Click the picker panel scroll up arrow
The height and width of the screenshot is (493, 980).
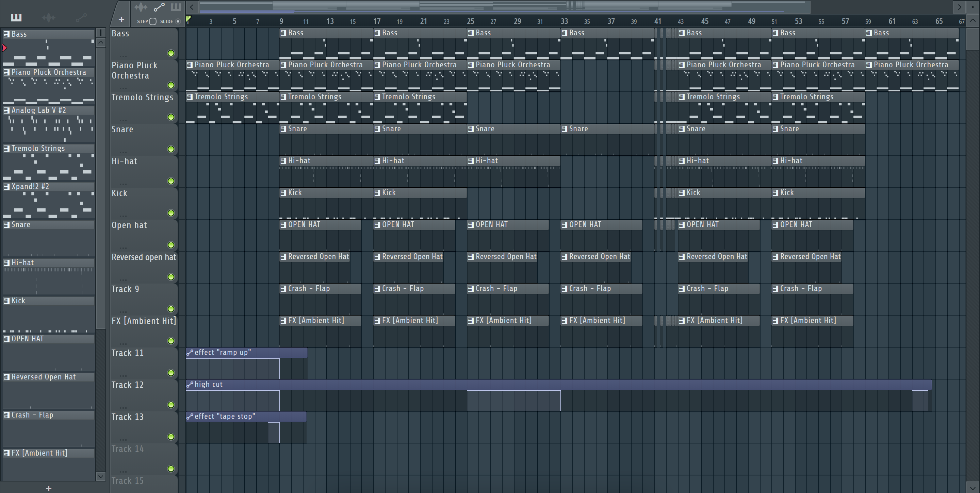(101, 42)
